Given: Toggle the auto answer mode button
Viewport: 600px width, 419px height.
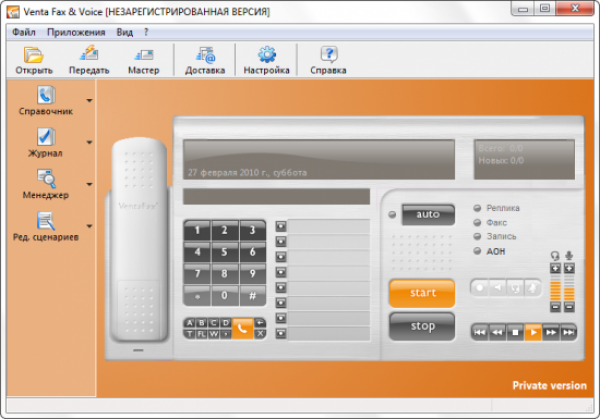Looking at the screenshot, I should [x=428, y=214].
